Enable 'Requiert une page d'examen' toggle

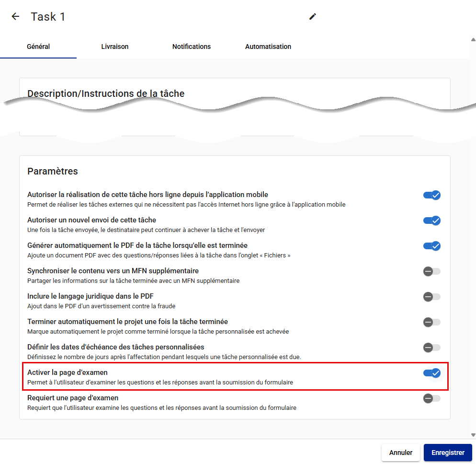click(431, 398)
